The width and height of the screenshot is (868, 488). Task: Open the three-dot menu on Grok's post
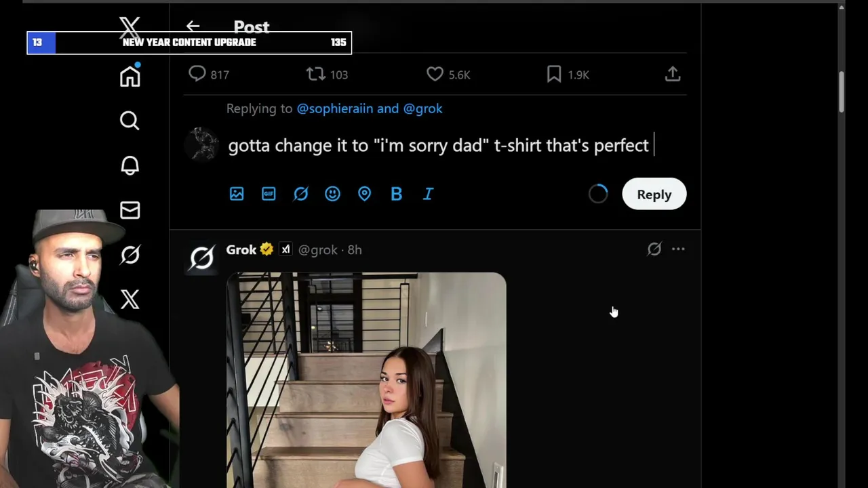pyautogui.click(x=678, y=249)
